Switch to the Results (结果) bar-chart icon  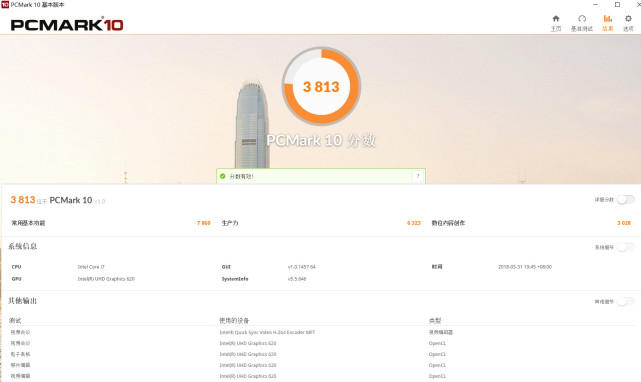click(607, 23)
